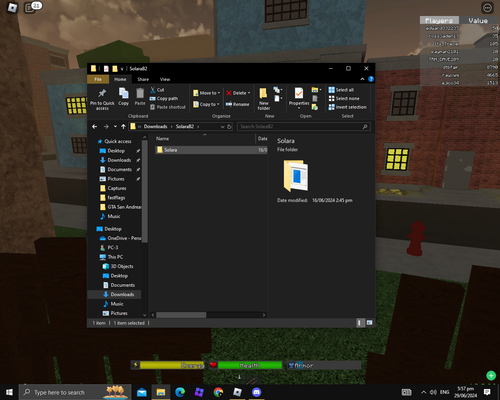Click Invert selection

347,107
